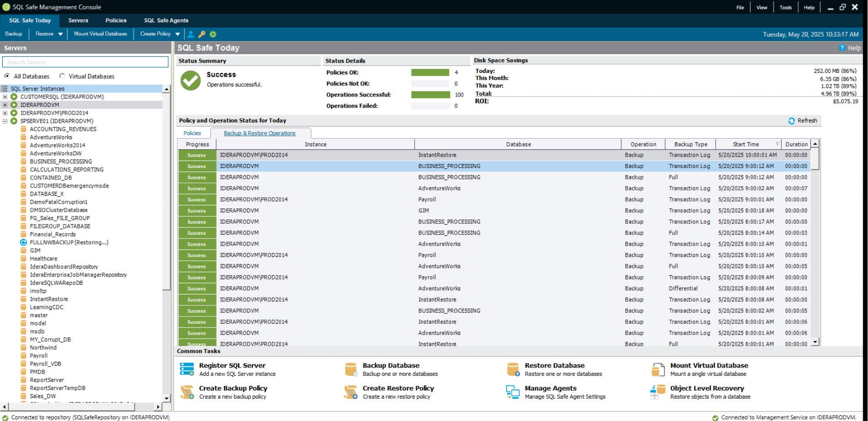Expand the IDERAPRODVM server node

[5, 105]
